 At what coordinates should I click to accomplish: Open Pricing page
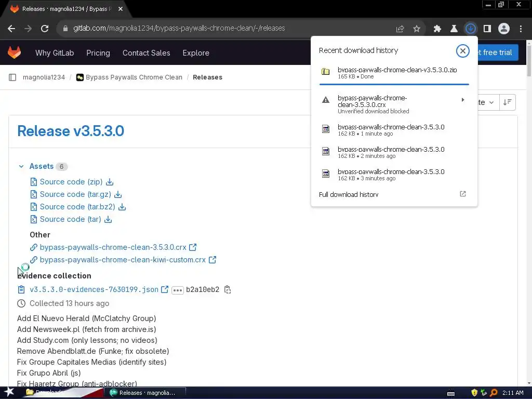98,53
